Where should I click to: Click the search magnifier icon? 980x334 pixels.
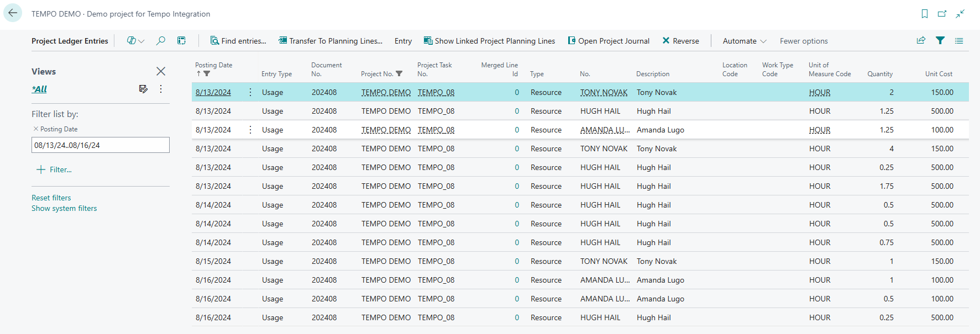(x=160, y=41)
